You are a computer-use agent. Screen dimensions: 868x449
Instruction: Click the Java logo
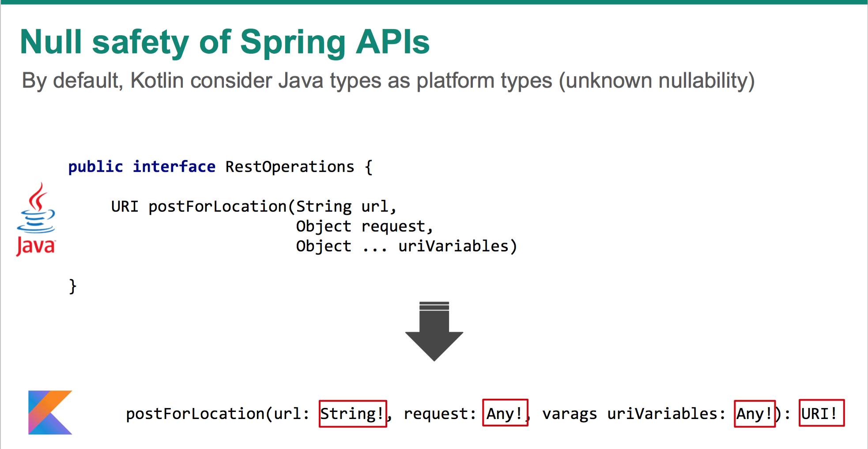(x=36, y=219)
